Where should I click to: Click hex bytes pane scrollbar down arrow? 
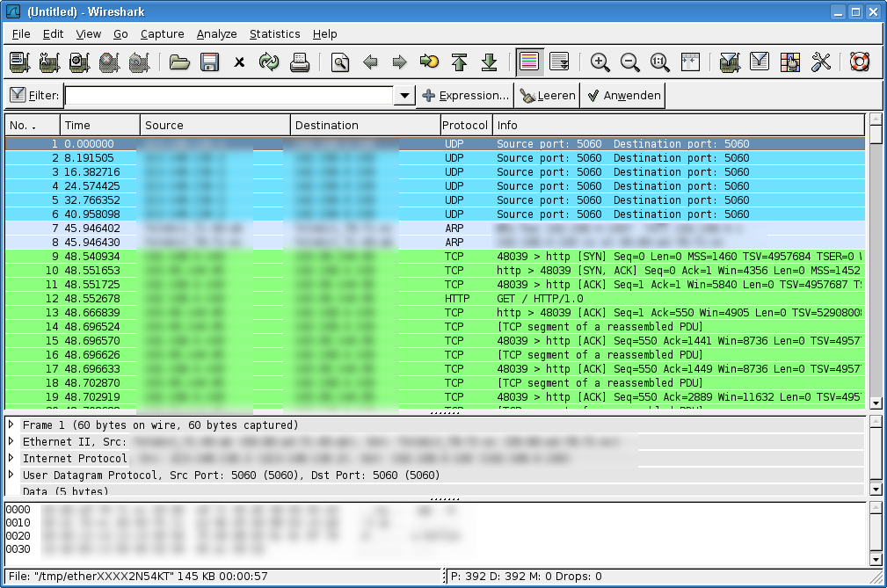[x=876, y=560]
